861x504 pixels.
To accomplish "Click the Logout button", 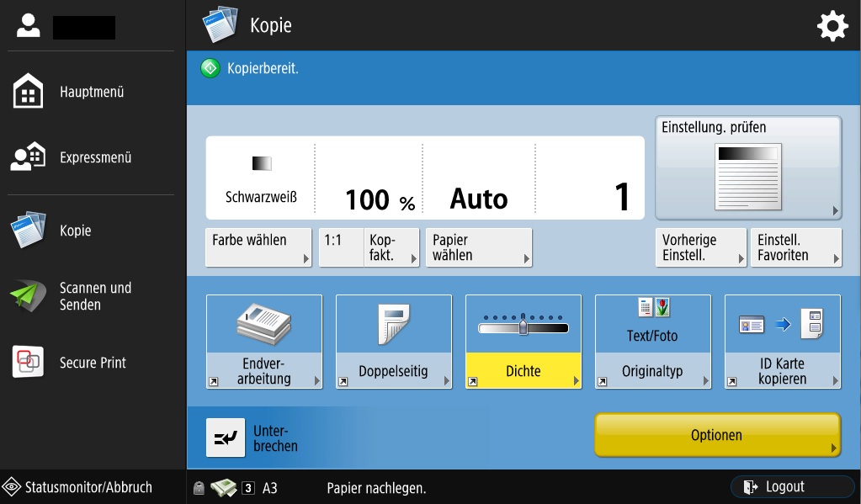I will click(791, 487).
